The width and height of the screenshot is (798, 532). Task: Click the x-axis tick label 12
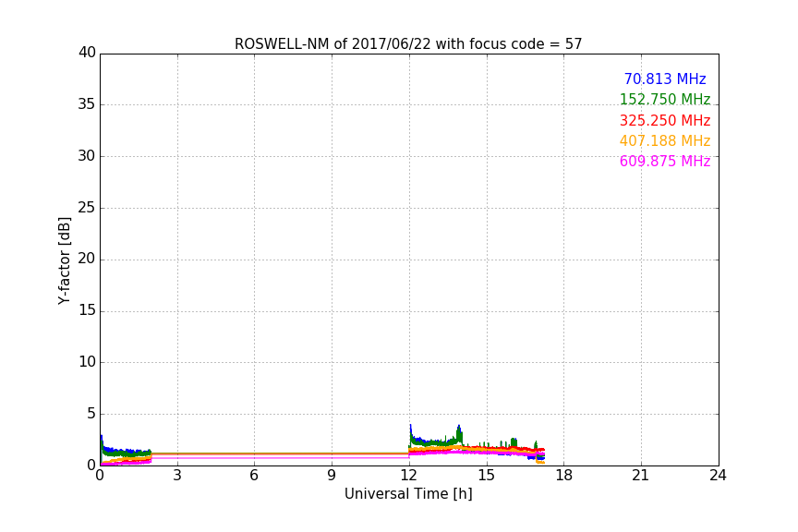(408, 476)
